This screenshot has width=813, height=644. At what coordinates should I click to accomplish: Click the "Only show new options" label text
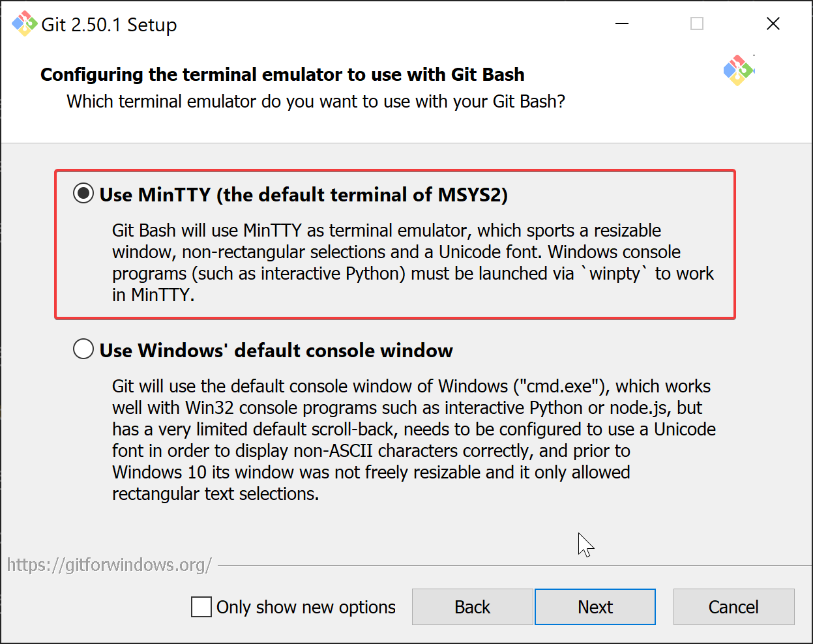click(x=306, y=607)
